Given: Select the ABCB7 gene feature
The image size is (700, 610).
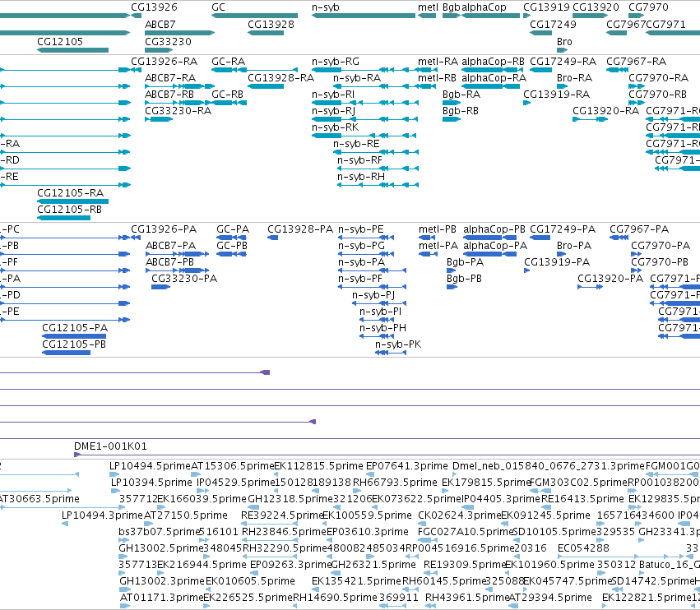Looking at the screenshot, I should (179, 33).
